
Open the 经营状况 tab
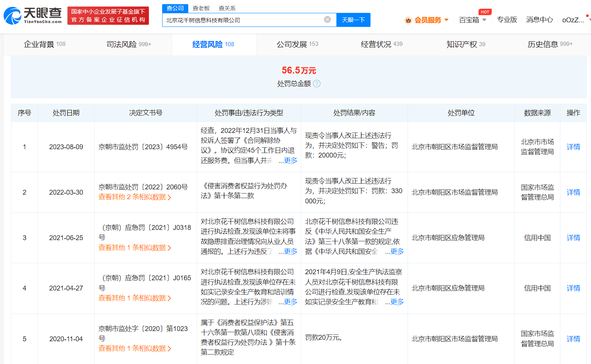point(381,44)
